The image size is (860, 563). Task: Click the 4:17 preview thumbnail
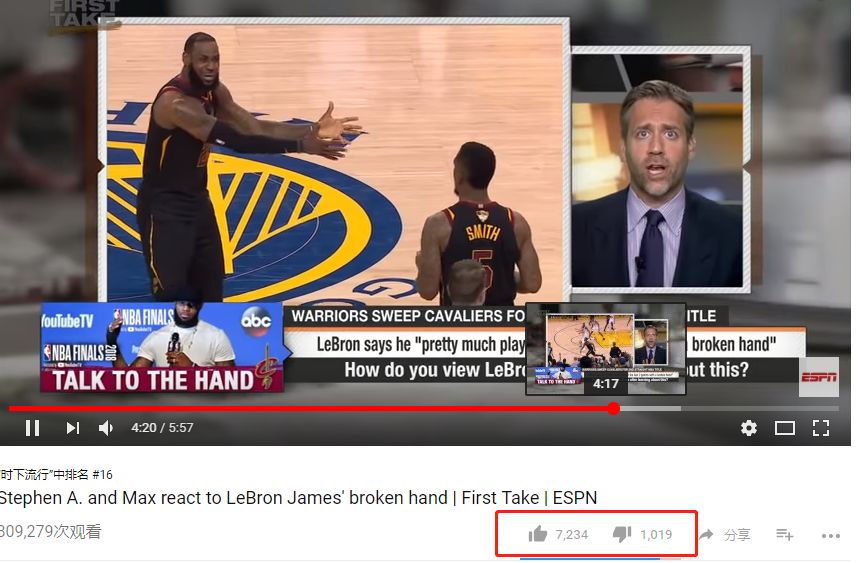606,348
